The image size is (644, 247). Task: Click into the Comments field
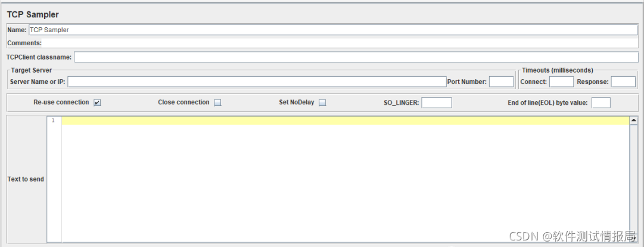340,43
